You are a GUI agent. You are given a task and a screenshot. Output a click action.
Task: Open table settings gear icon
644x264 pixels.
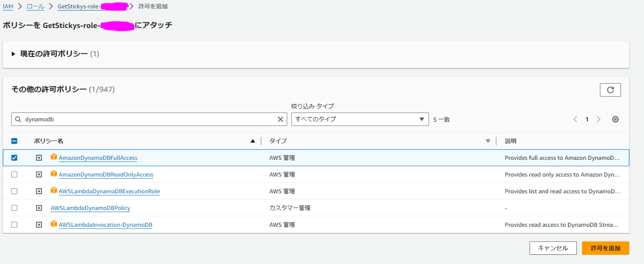(615, 119)
